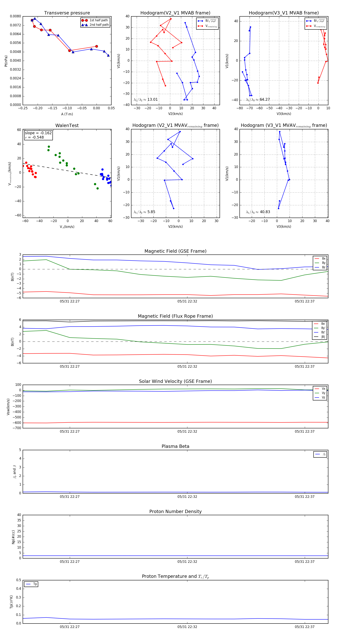Screen dimensions: 351x644
Task: Click '05/31 22:27' tick under Magnetic Field GSE plot
Action: pos(70,301)
